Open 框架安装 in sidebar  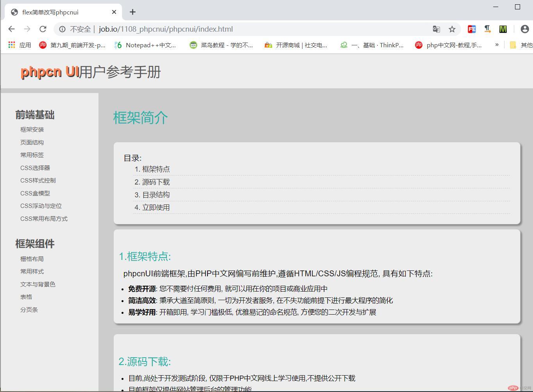point(32,129)
